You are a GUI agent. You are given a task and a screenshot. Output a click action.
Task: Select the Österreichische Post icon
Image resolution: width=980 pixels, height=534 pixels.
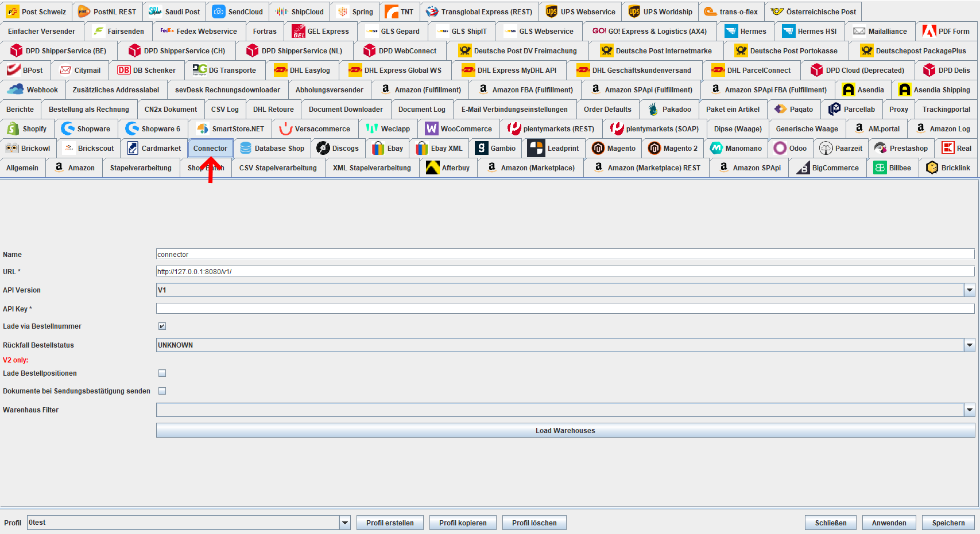pyautogui.click(x=777, y=11)
